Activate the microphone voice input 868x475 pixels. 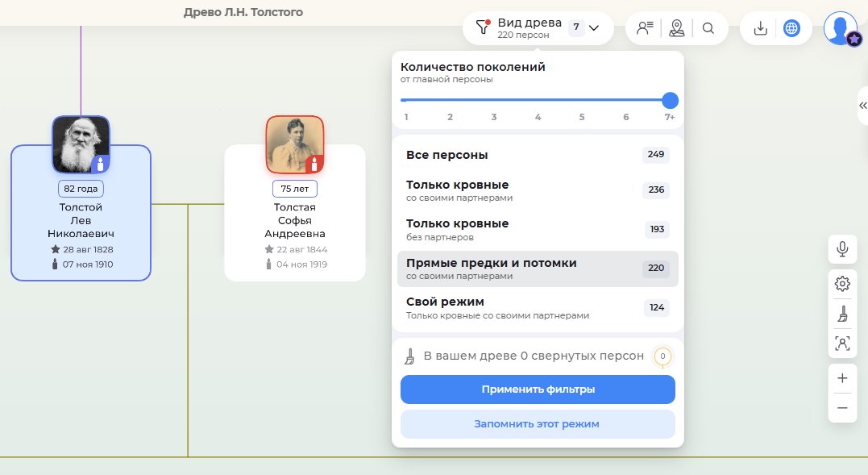point(842,248)
